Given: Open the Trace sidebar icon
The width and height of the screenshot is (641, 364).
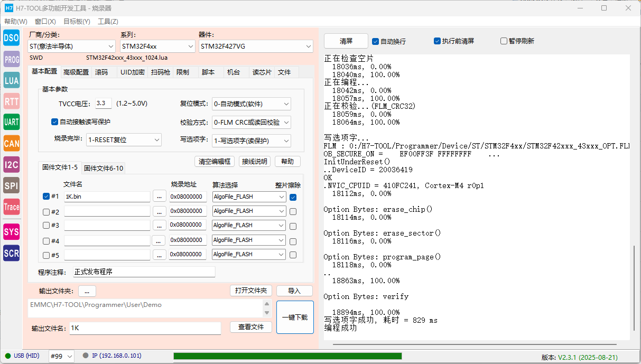Looking at the screenshot, I should (11, 207).
